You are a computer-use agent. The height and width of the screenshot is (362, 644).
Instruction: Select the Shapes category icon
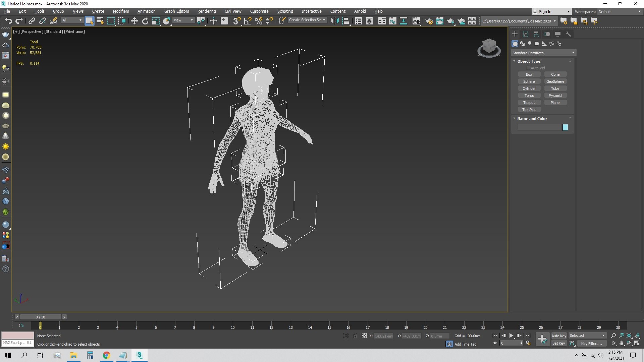coord(522,44)
